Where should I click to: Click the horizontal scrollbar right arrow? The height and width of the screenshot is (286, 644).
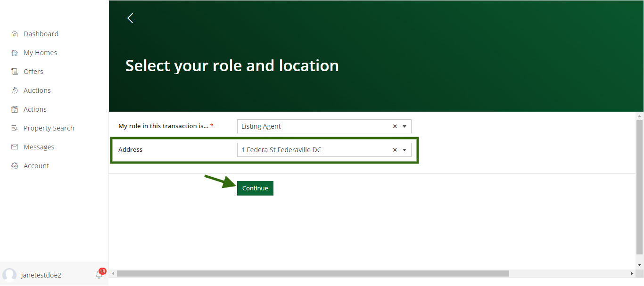[x=632, y=273]
